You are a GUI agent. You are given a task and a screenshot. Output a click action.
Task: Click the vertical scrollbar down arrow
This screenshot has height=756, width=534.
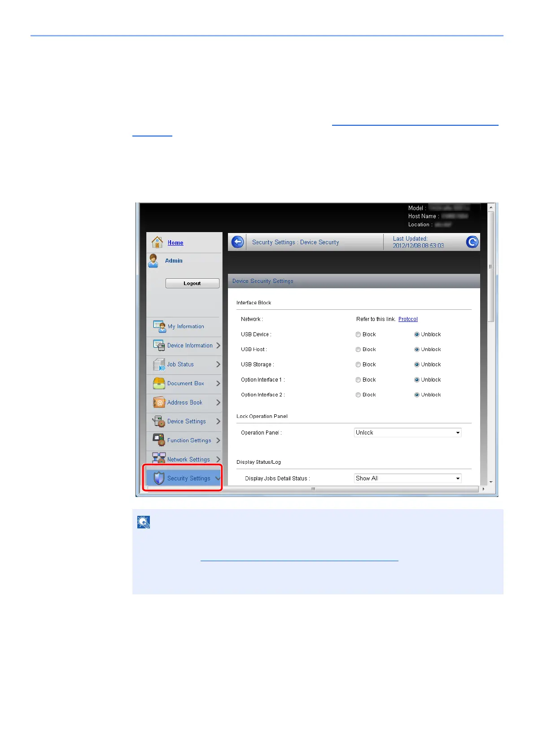(x=491, y=482)
